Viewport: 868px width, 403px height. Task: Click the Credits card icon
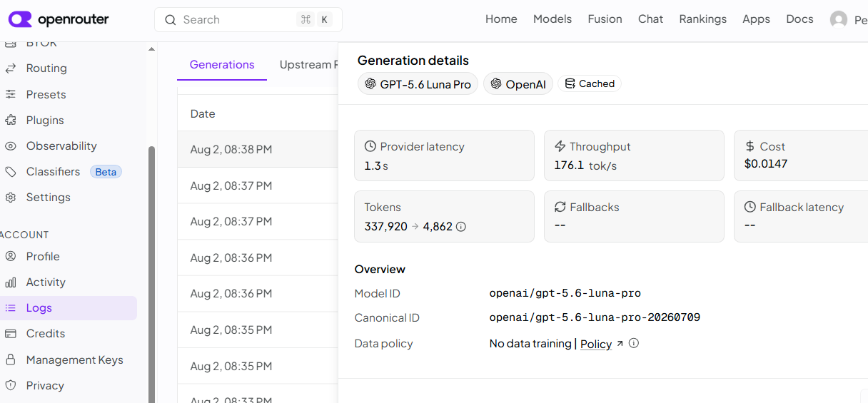pos(11,333)
